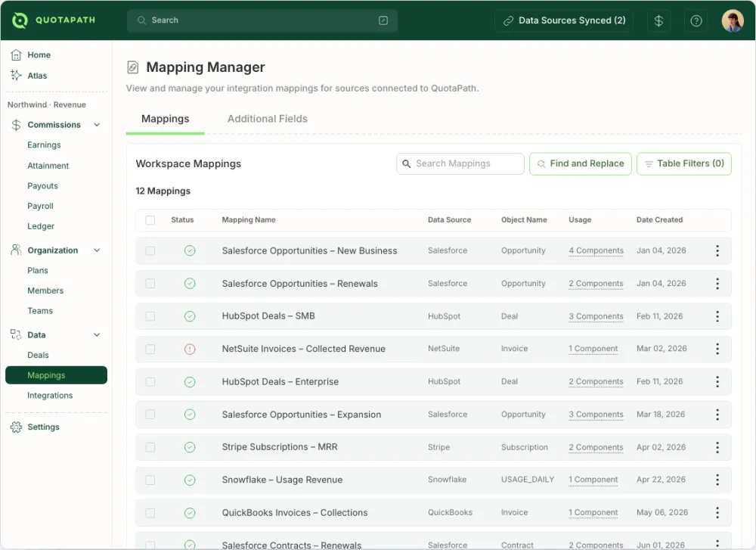Click the status icon for Snowflake – Usage Revenue

190,480
